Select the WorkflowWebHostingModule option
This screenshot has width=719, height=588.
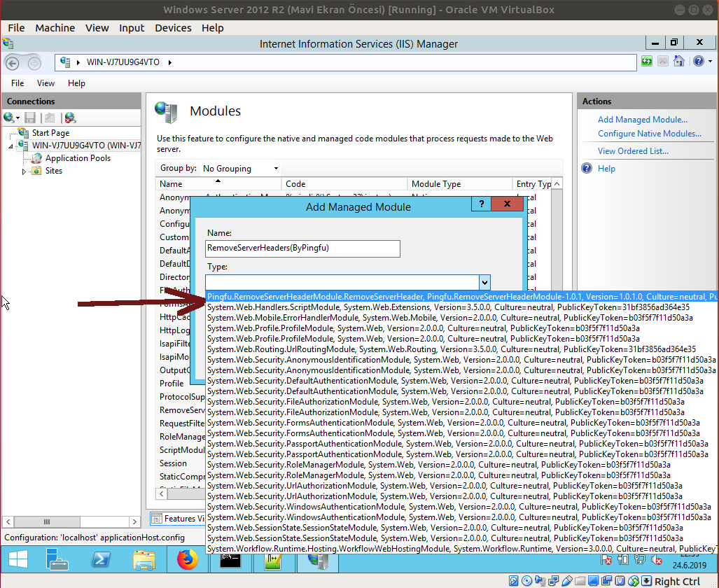462,549
